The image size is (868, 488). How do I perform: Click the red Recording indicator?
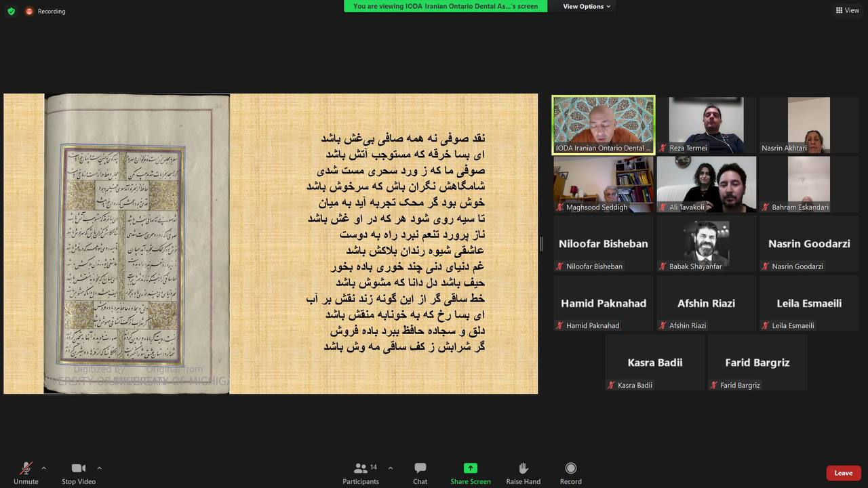click(x=45, y=11)
